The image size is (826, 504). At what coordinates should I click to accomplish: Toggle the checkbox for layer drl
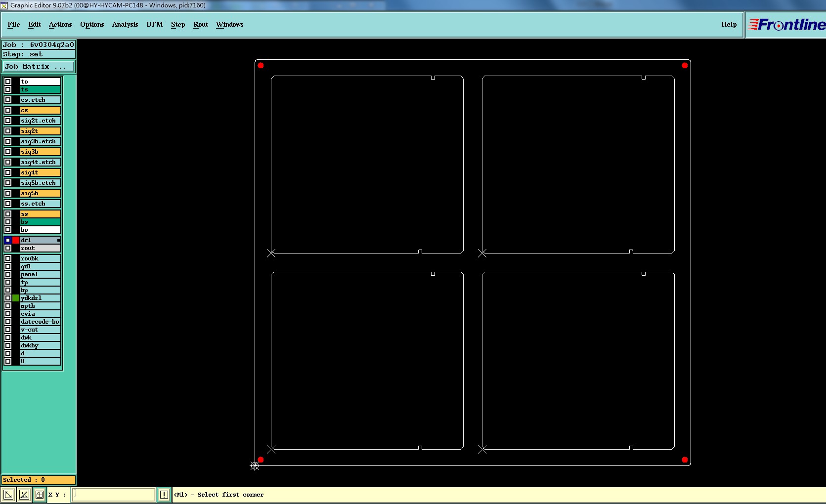pyautogui.click(x=8, y=240)
